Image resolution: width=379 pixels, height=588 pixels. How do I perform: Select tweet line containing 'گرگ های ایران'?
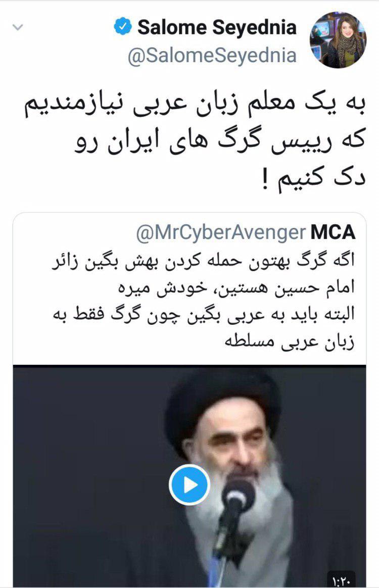click(x=219, y=142)
